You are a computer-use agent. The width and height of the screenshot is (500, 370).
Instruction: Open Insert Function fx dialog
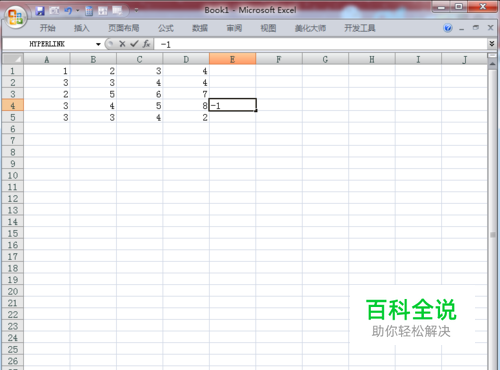tap(146, 44)
